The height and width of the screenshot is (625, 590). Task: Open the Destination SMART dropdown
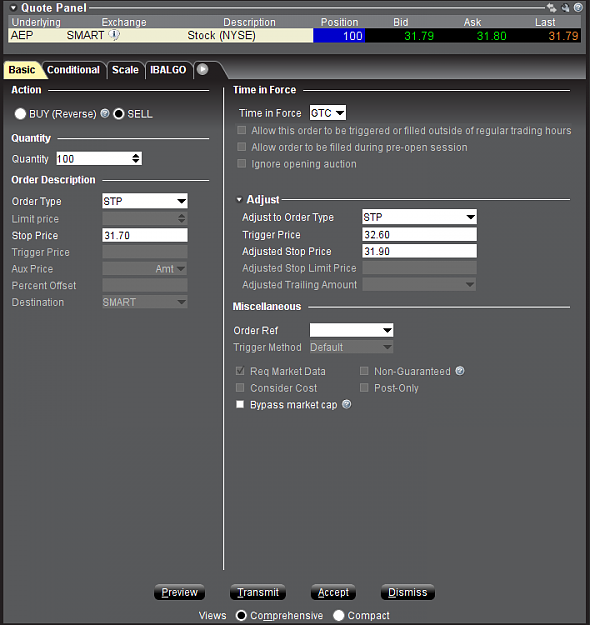point(145,302)
